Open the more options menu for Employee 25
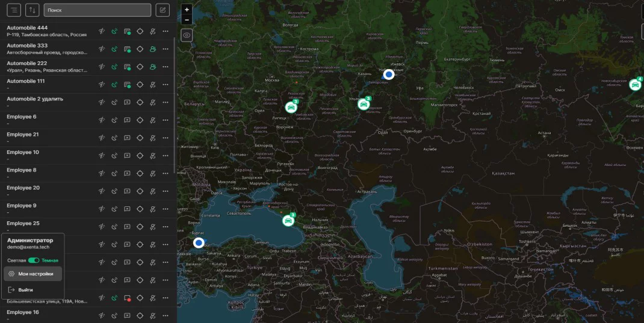This screenshot has height=323, width=644. point(166,227)
